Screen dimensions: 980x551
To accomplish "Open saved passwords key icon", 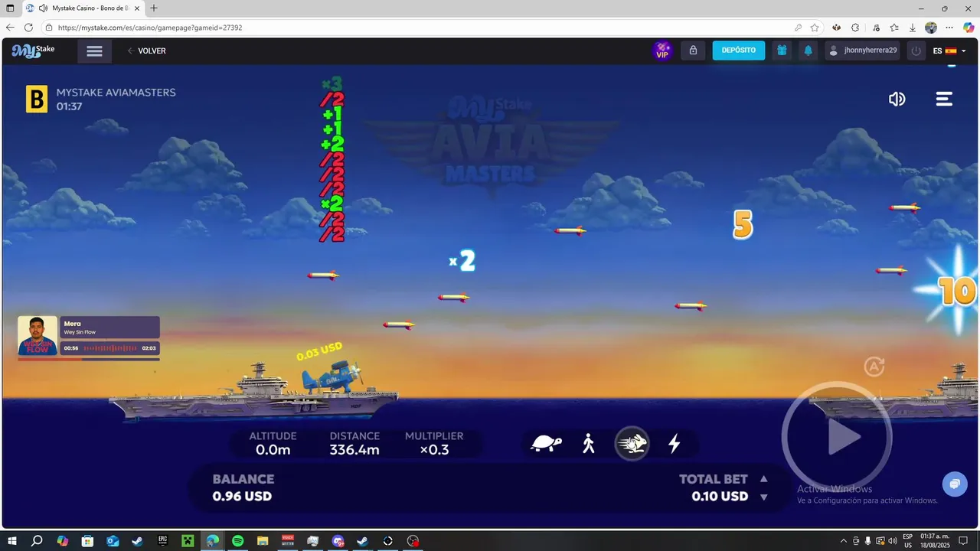I will 798,28.
